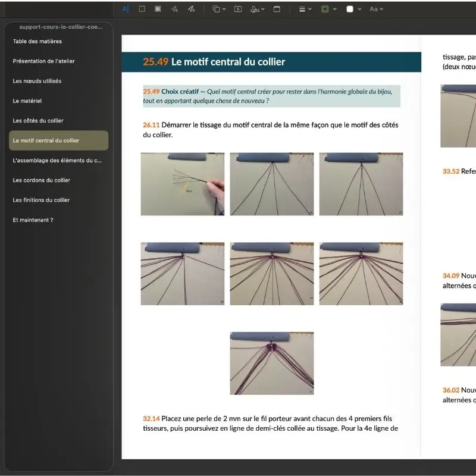476x476 pixels.
Task: Select Les cordons du collier entry
Action: (x=41, y=180)
